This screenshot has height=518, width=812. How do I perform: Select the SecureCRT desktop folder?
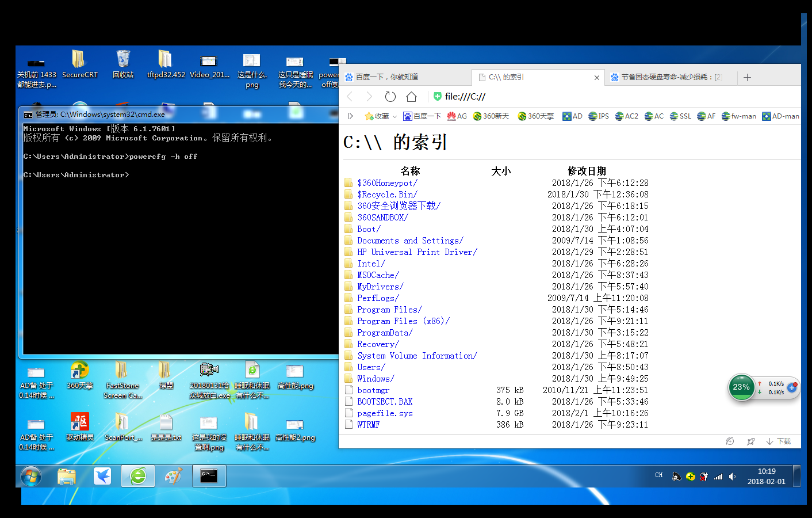(79, 64)
